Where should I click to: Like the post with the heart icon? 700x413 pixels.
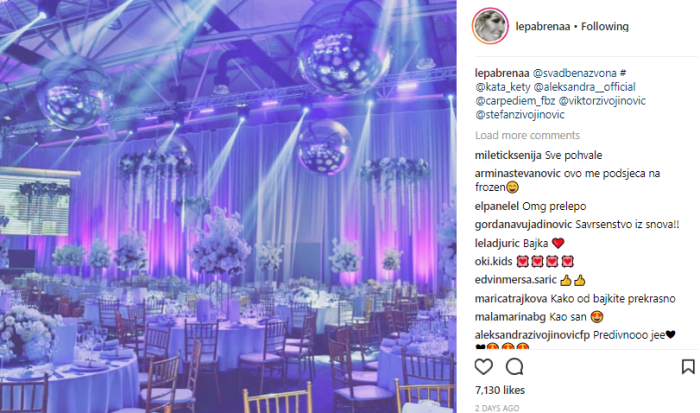(x=483, y=367)
